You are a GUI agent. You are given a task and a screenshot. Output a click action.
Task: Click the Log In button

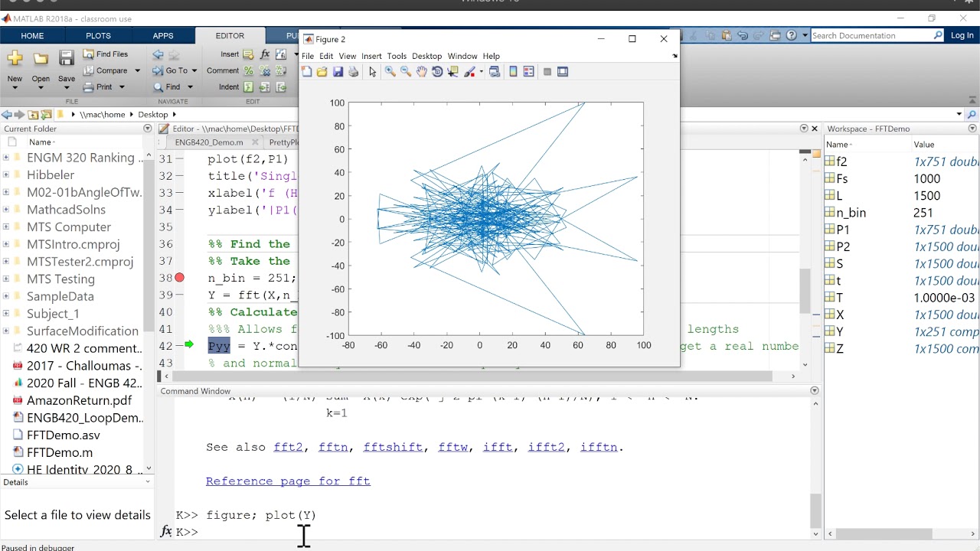click(x=962, y=35)
